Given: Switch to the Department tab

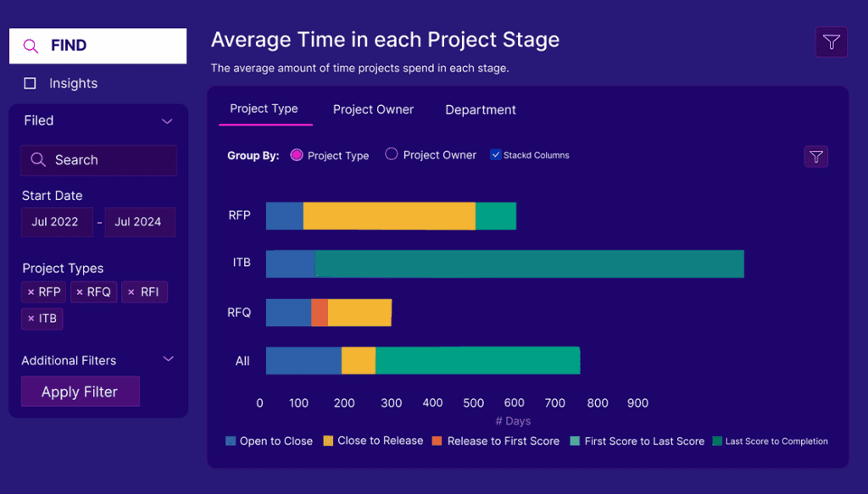Looking at the screenshot, I should point(481,110).
